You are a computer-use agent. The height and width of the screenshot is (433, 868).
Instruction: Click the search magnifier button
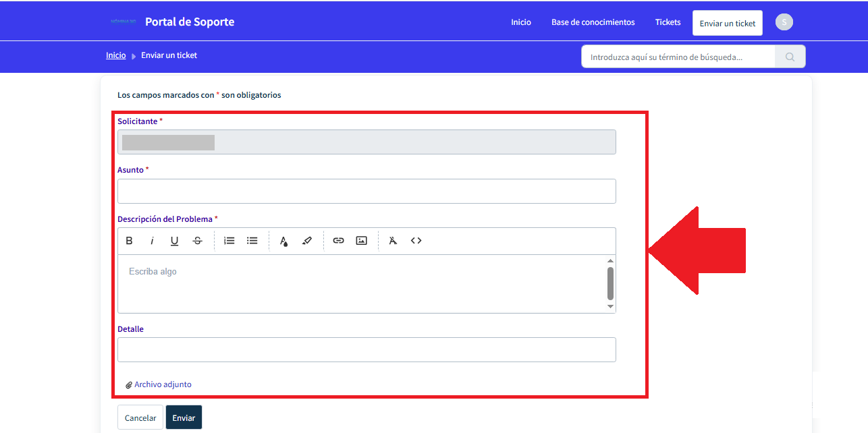coord(790,57)
